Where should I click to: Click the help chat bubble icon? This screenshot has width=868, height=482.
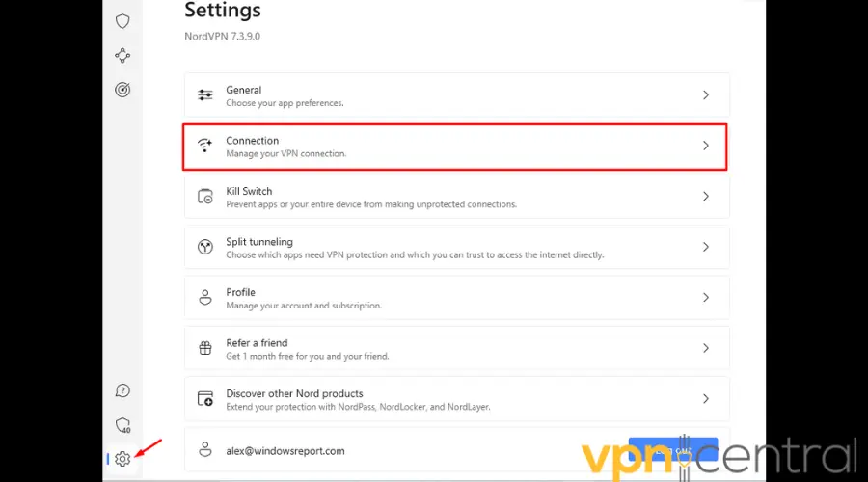pyautogui.click(x=122, y=390)
